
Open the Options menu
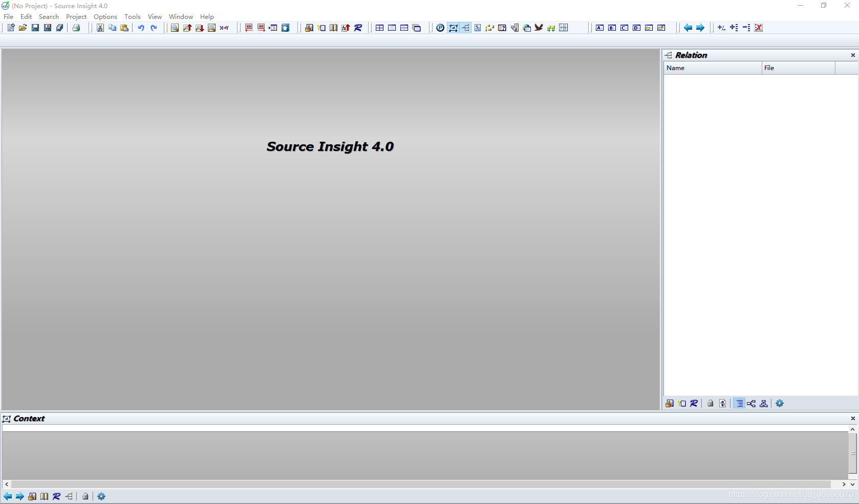click(105, 16)
